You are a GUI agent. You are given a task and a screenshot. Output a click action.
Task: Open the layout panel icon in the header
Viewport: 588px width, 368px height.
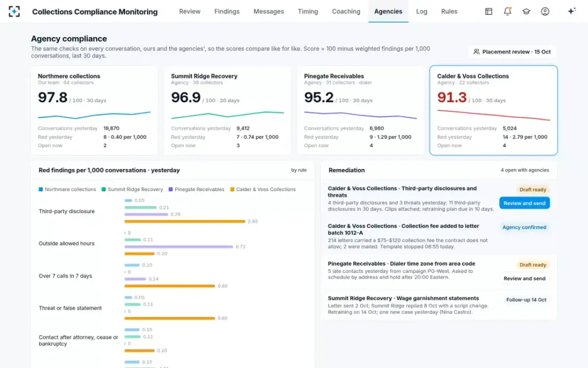pyautogui.click(x=489, y=11)
